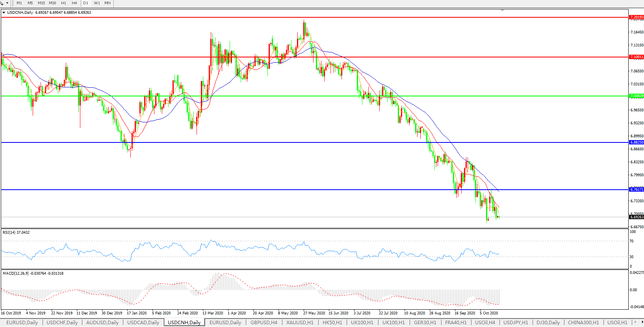Click the RSI(14) indicator label

click(x=16, y=233)
